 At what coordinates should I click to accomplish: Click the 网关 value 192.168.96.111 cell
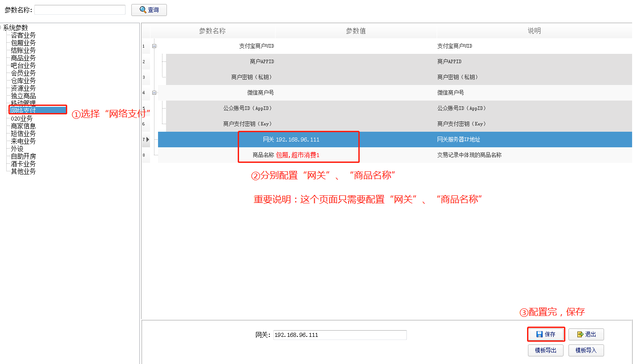click(298, 139)
